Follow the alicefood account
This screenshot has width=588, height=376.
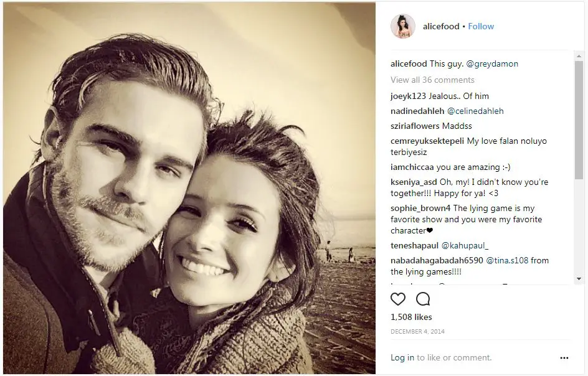481,26
